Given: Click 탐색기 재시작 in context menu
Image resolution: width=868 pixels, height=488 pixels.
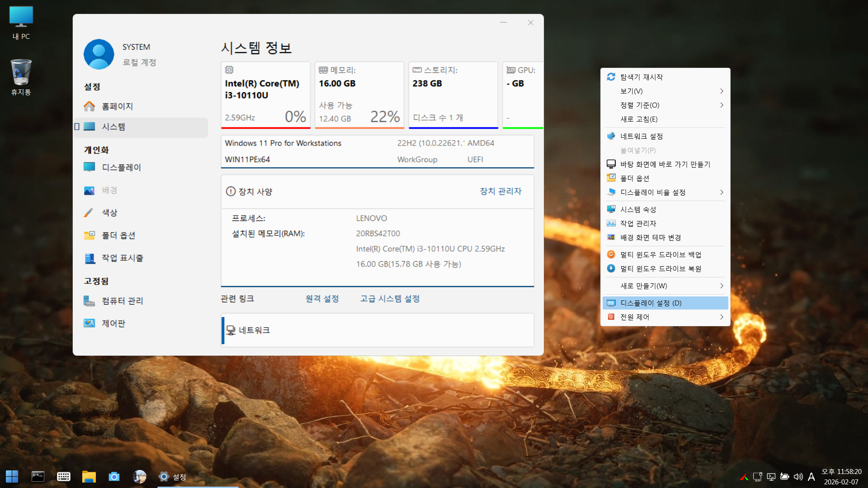Looking at the screenshot, I should click(x=641, y=77).
